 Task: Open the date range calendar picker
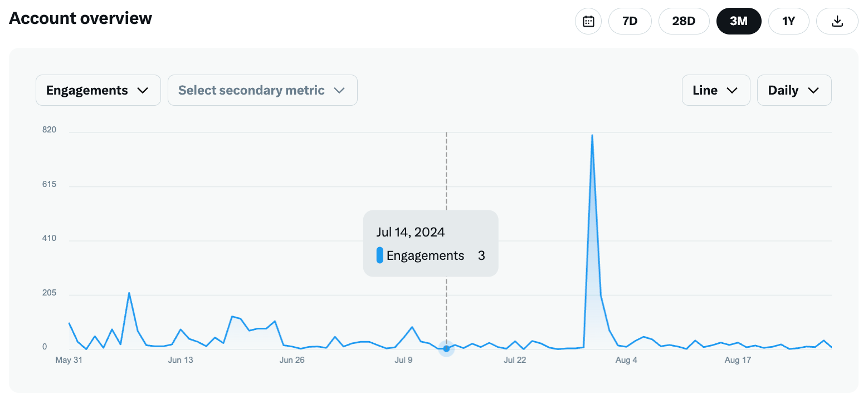point(588,21)
